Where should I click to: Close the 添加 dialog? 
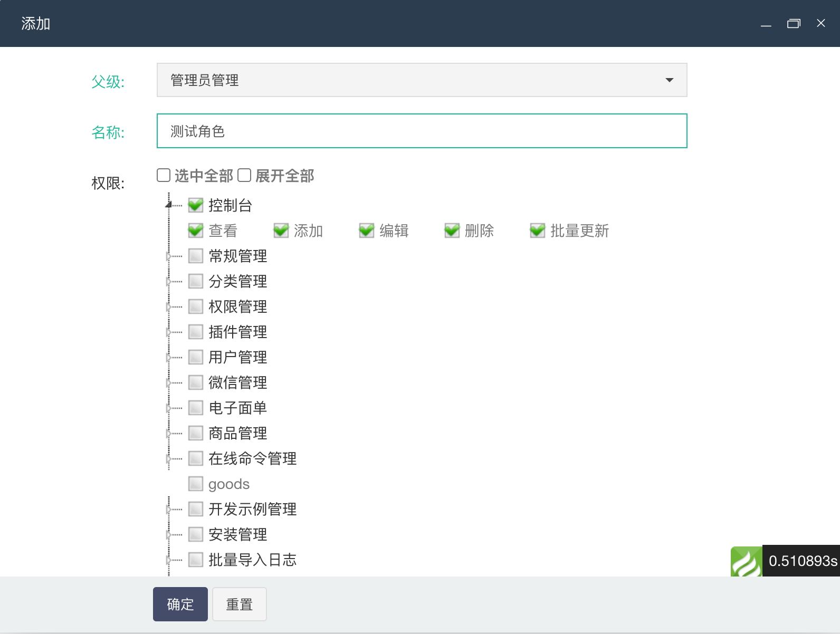pos(821,23)
